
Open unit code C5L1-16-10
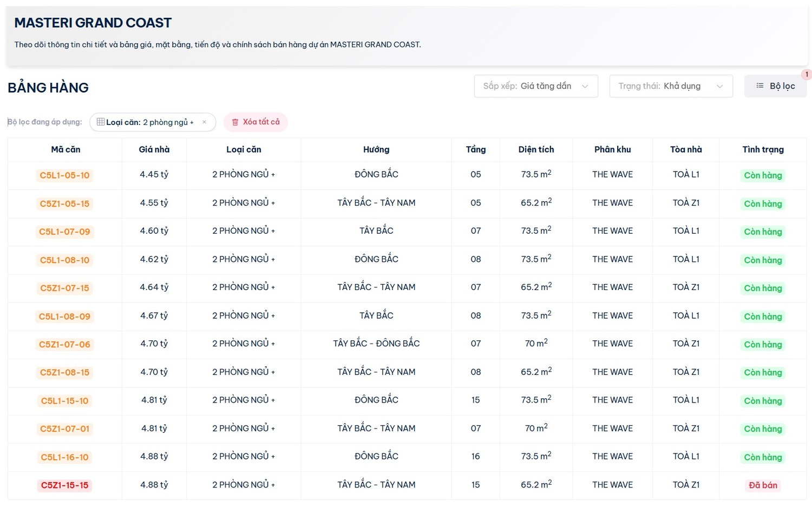[x=64, y=457]
